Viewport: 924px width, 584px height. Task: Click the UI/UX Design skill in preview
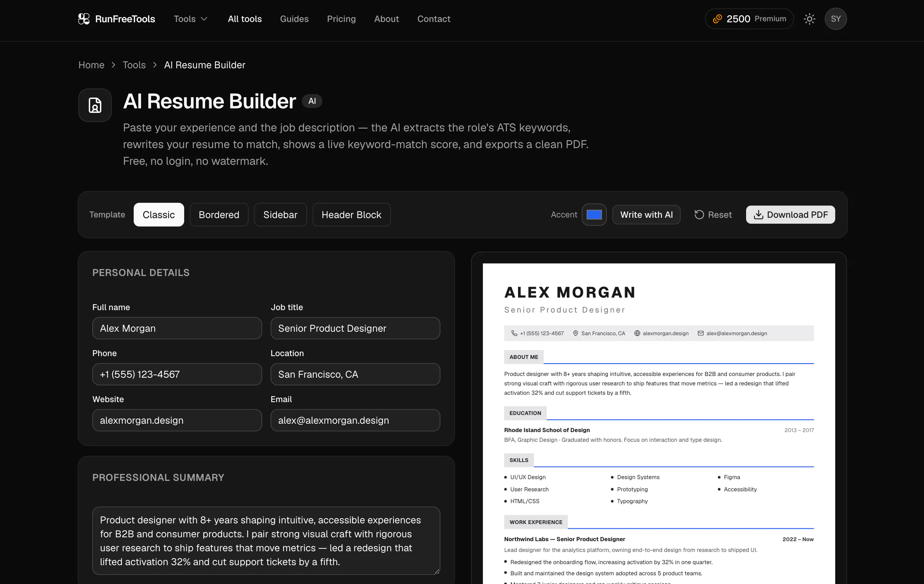tap(527, 477)
